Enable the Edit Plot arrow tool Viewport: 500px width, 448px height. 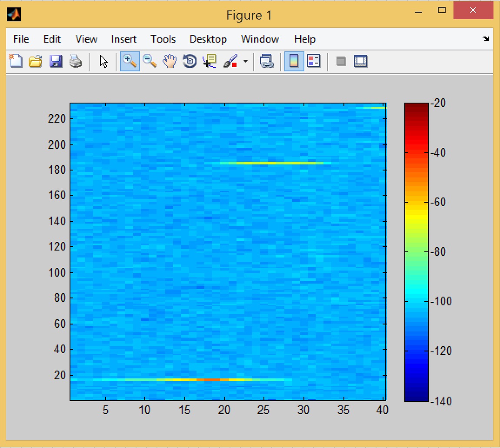(103, 61)
